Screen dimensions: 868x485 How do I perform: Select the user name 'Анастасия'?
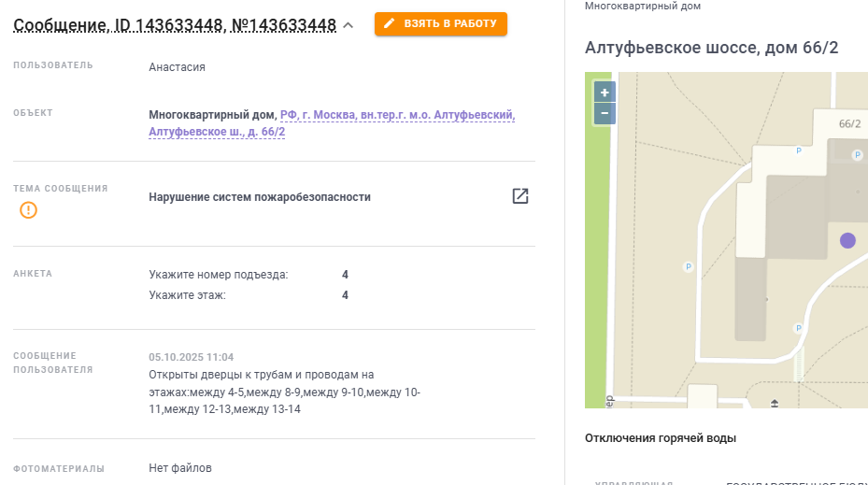(178, 67)
